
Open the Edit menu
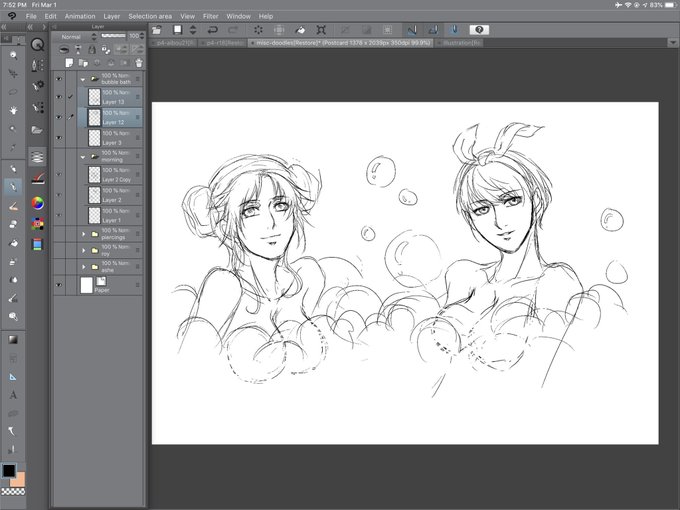coord(51,16)
